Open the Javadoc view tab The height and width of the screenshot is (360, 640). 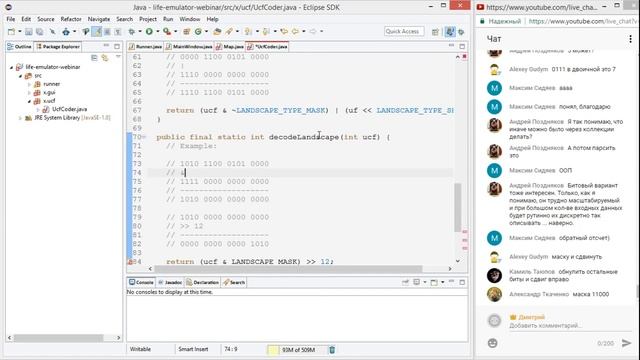coord(170,282)
